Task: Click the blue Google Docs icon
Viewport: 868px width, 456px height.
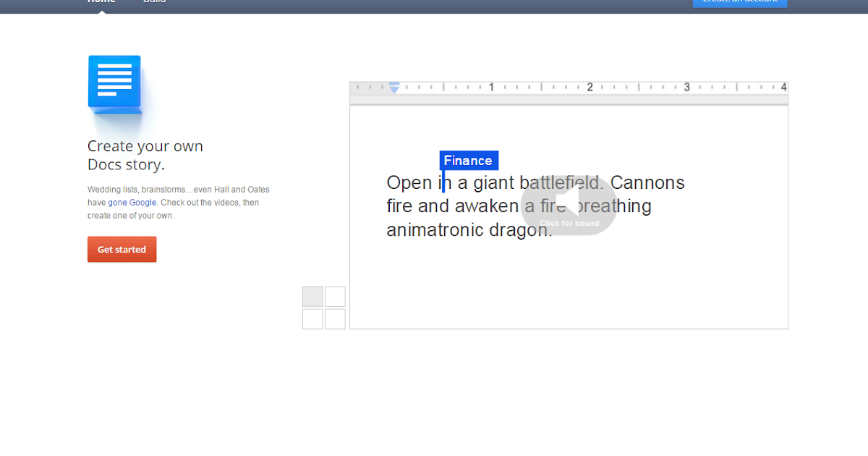Action: tap(114, 82)
